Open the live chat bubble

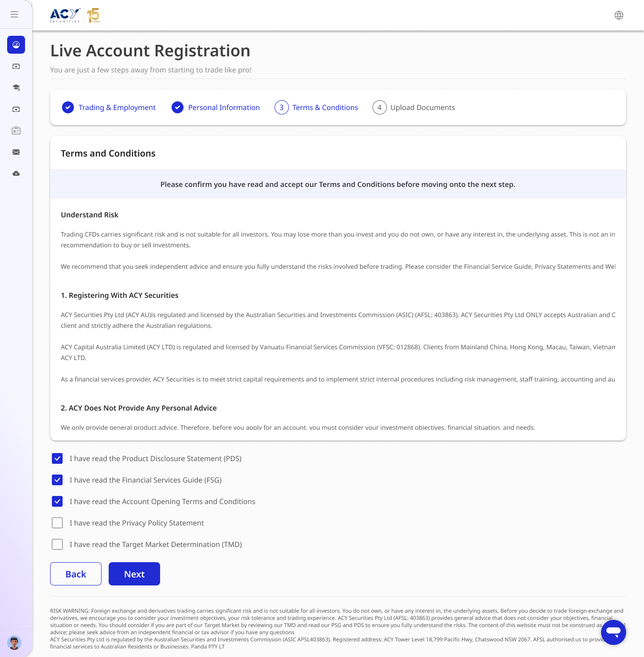613,632
